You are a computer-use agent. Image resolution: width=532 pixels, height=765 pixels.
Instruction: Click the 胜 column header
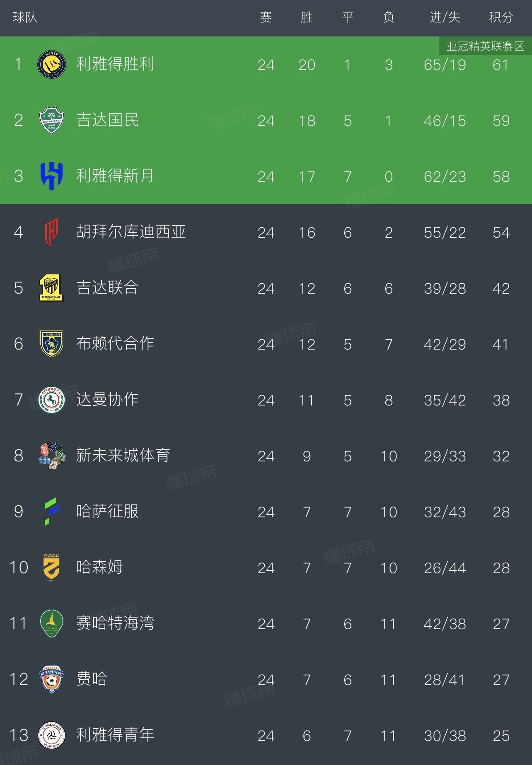coord(307,17)
